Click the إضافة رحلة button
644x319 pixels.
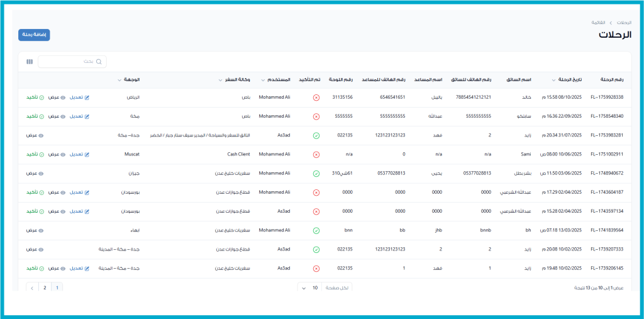tap(34, 35)
